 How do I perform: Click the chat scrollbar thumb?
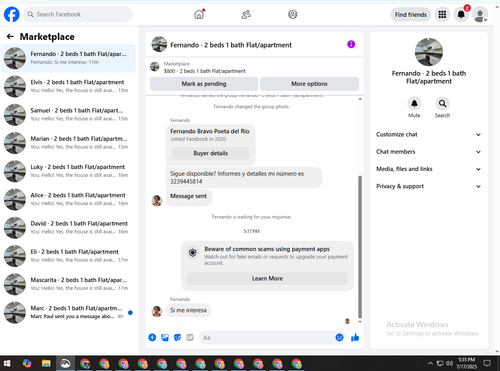(360, 247)
